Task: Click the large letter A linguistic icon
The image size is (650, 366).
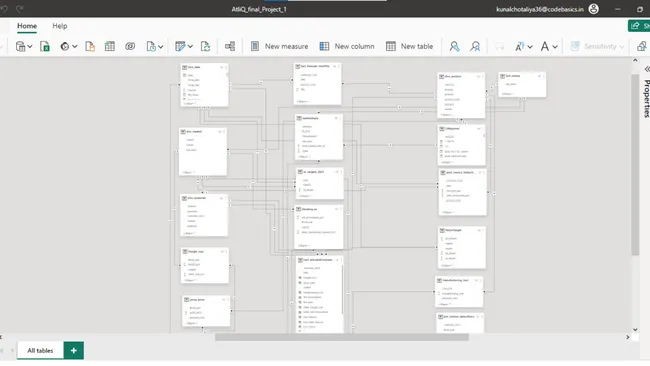Action: pyautogui.click(x=545, y=46)
